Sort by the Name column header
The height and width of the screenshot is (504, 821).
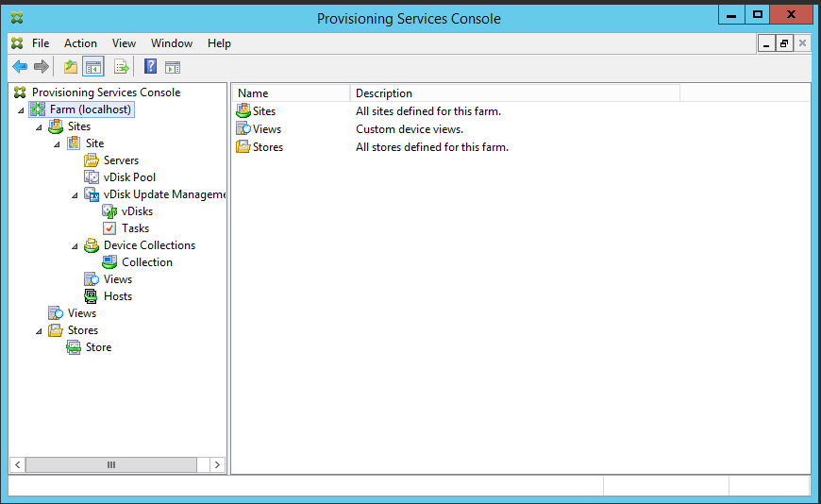coord(291,93)
